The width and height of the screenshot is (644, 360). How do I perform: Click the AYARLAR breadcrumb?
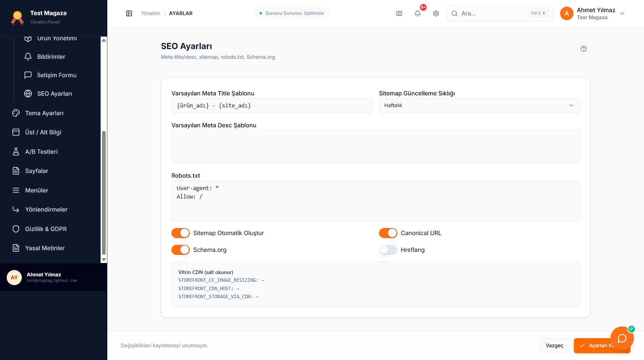coord(181,13)
